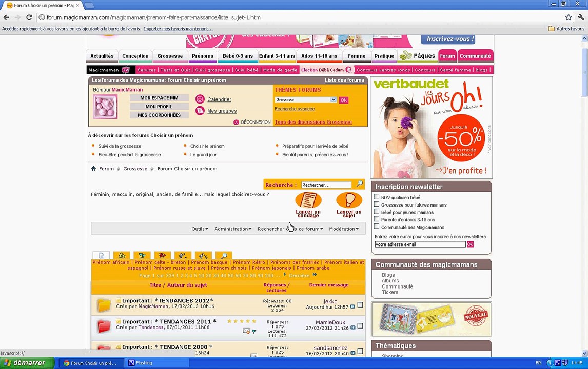
Task: Click the MON ESPACE MM button
Action: 159,98
